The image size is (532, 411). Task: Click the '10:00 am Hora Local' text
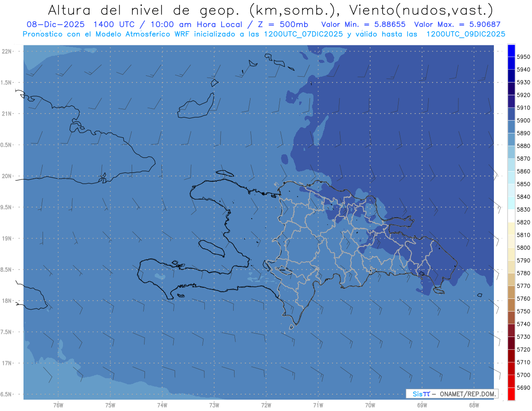pyautogui.click(x=197, y=25)
